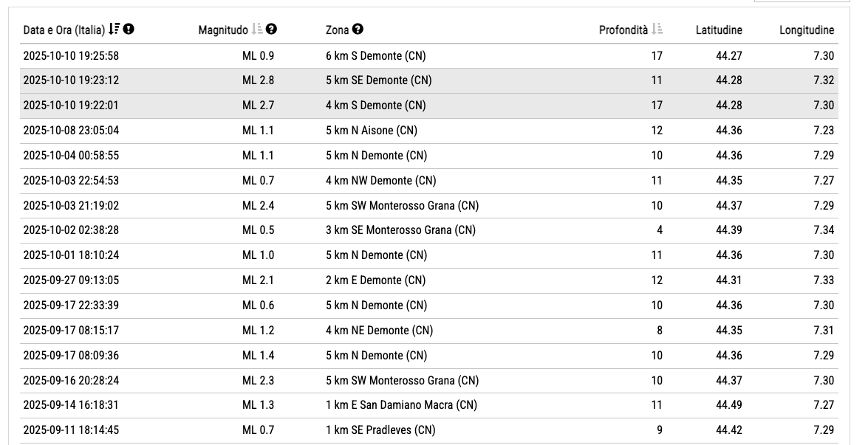Click the 3 km SE Monterosso Grana entry
868x445 pixels.
point(400,230)
